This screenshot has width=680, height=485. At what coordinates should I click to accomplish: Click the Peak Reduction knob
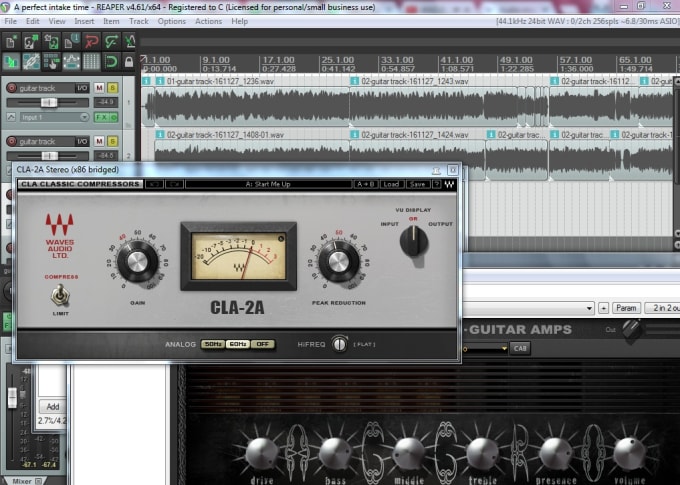(x=339, y=262)
